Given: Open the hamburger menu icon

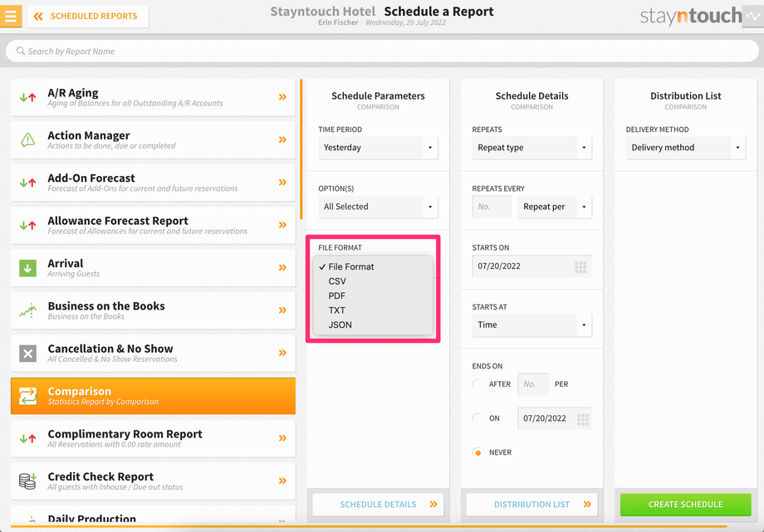Looking at the screenshot, I should (11, 16).
